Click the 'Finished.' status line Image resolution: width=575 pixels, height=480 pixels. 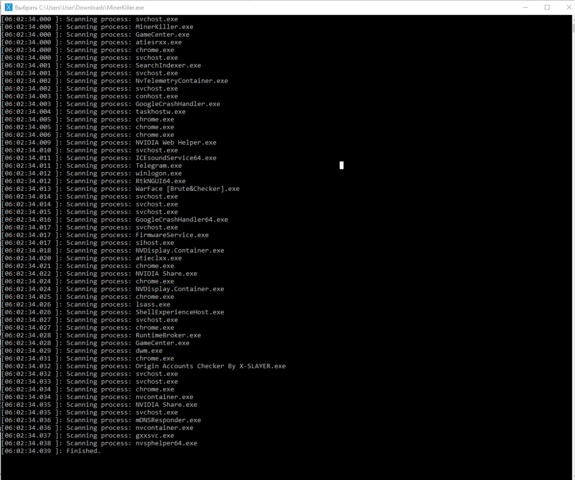(x=83, y=451)
